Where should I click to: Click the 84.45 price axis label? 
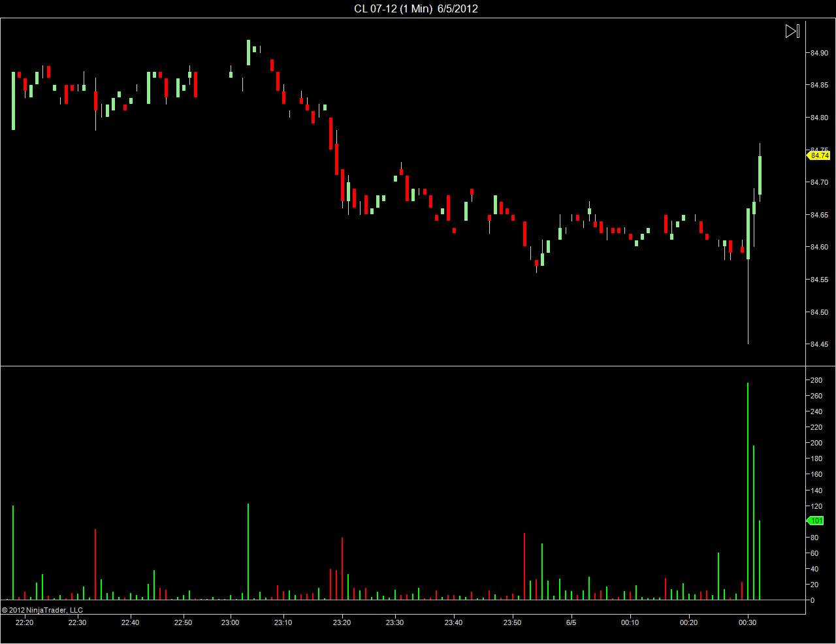(x=819, y=344)
